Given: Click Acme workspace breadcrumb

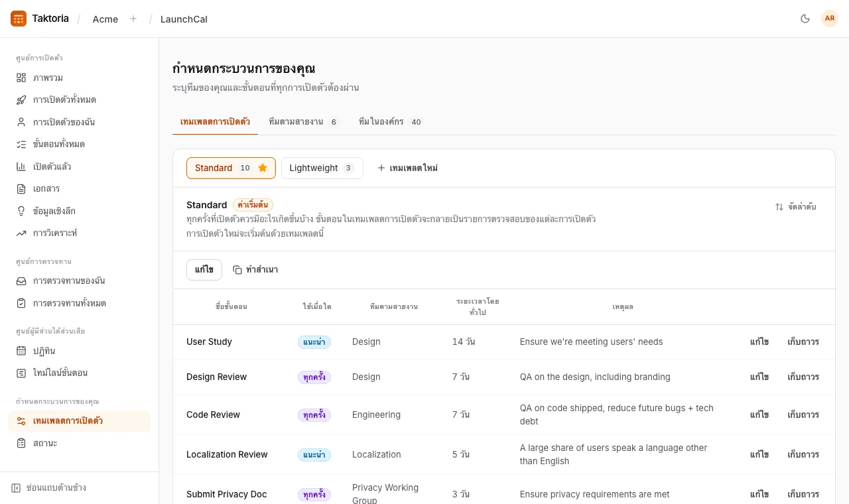Looking at the screenshot, I should (105, 19).
